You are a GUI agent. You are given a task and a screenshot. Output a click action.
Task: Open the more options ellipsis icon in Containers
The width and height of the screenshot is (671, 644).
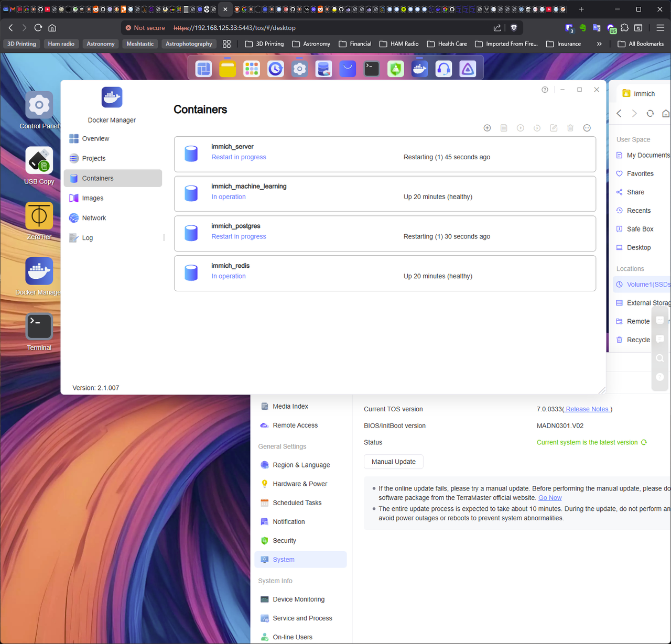[x=587, y=128]
